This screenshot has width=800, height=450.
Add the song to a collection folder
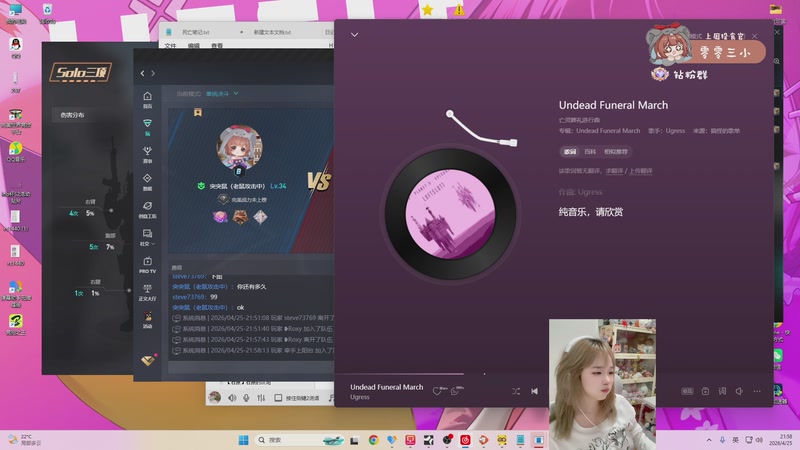tap(705, 391)
